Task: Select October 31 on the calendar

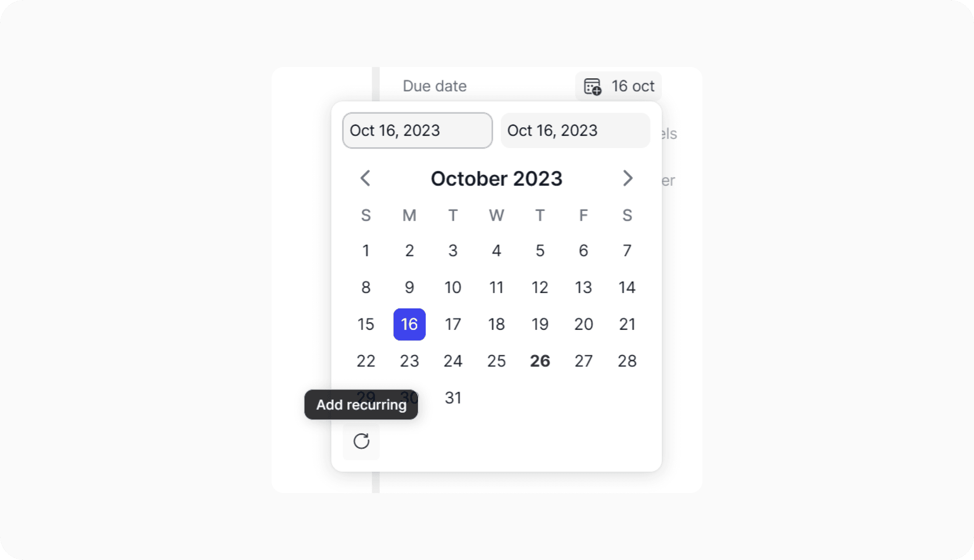Action: click(454, 397)
